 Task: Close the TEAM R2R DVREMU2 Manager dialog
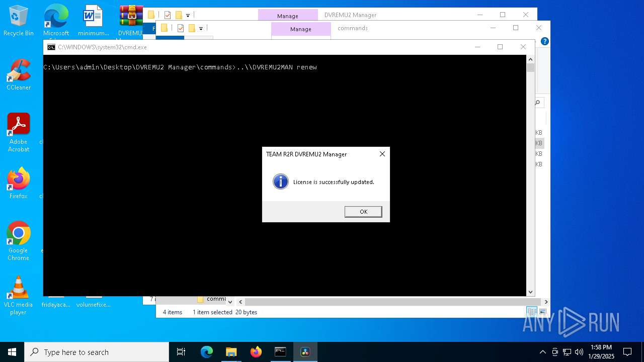click(382, 154)
